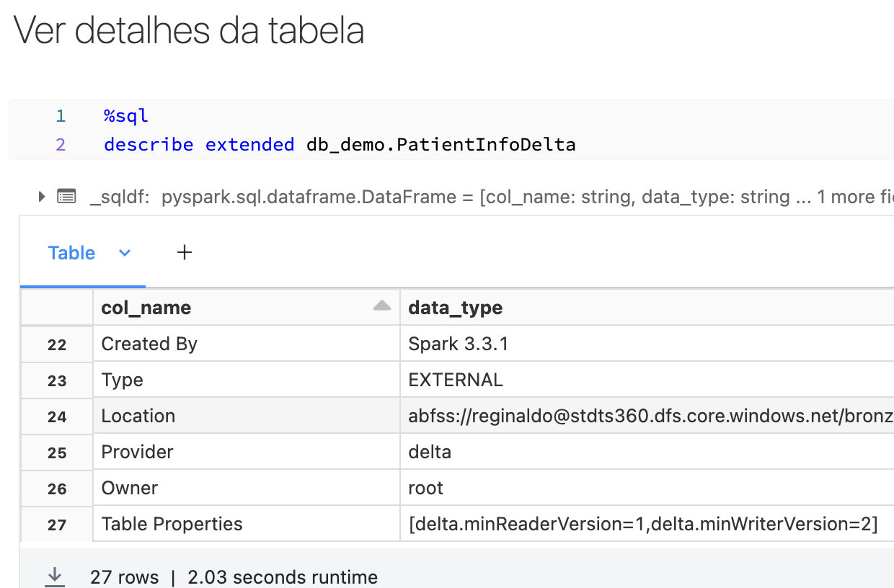Screen dimensions: 894x588
Task: Select the Spark 3.3.1 cell
Action: coord(647,344)
